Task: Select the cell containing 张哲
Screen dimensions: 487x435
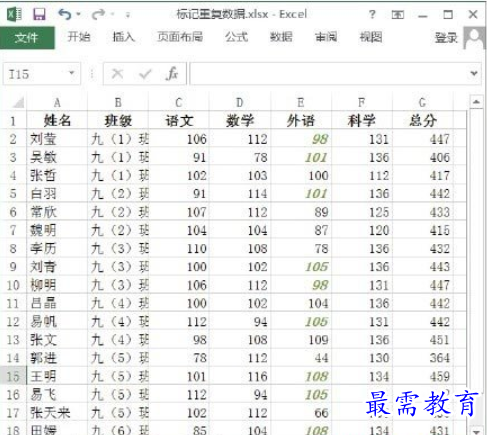Action: [57, 175]
